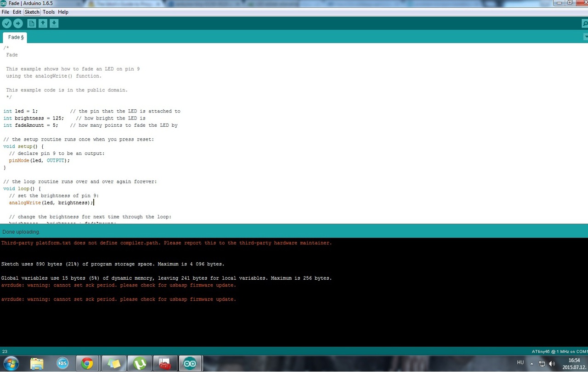The width and height of the screenshot is (588, 372).
Task: Click the "Done uploading." status message
Action: [x=21, y=232]
